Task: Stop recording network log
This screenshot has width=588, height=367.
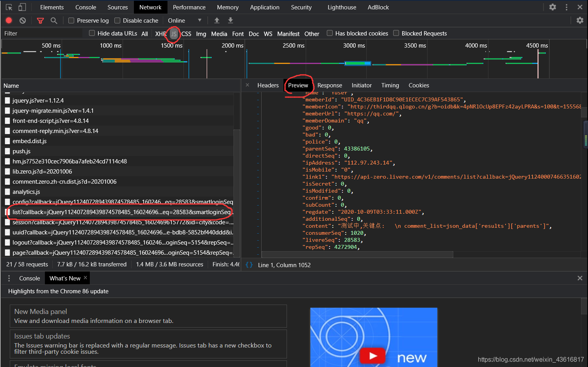Action: pyautogui.click(x=9, y=20)
